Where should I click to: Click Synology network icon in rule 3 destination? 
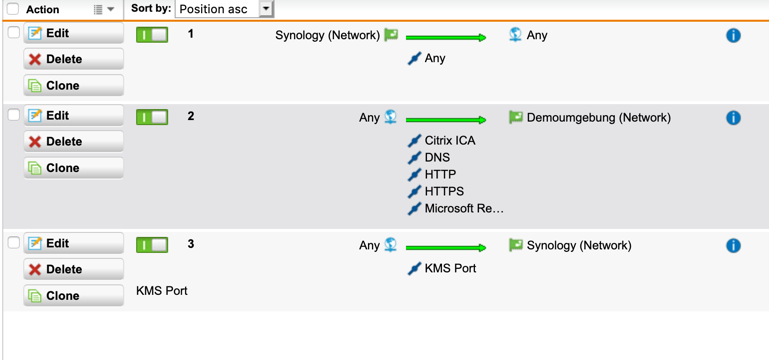pos(515,245)
